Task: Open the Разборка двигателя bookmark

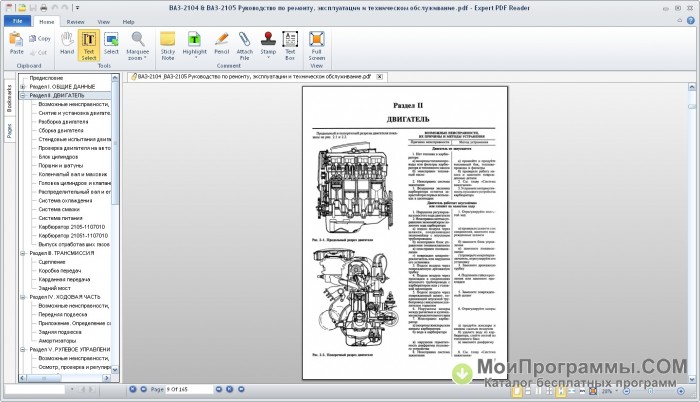Action: tap(63, 121)
